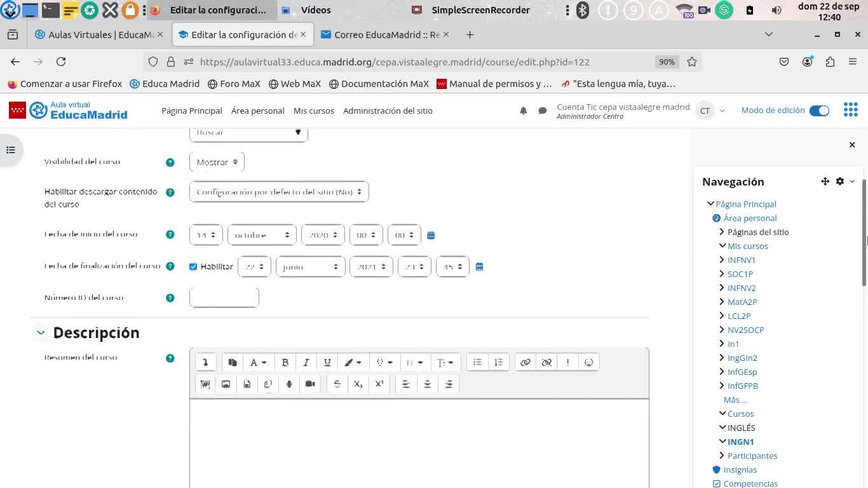Screen dimensions: 868x488
Task: Click the Más ... link in Navegación
Action: coord(736,400)
